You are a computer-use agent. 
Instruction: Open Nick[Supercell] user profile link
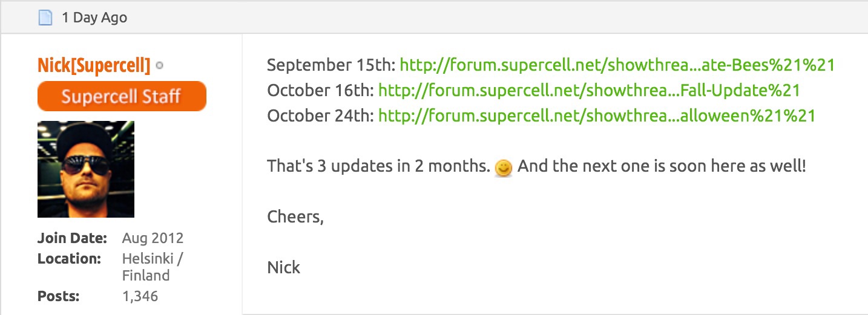tap(94, 65)
